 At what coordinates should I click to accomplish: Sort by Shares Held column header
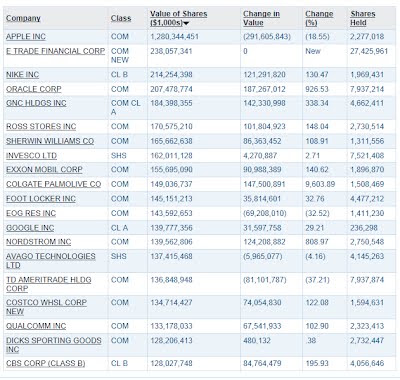[x=363, y=18]
